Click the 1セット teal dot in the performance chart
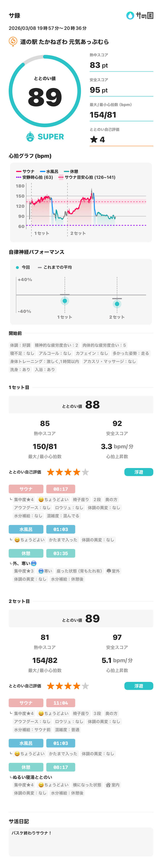 65,301
